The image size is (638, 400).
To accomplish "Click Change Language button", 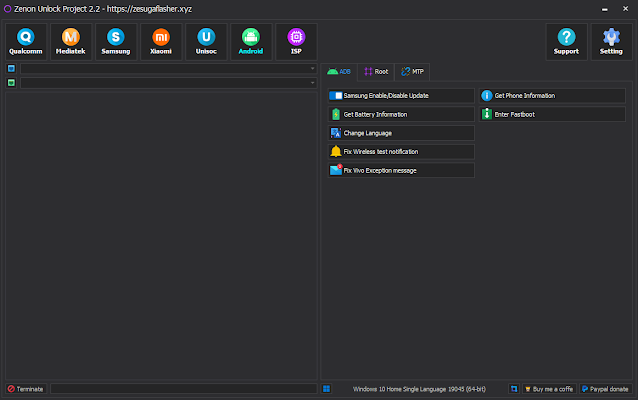I will (401, 133).
